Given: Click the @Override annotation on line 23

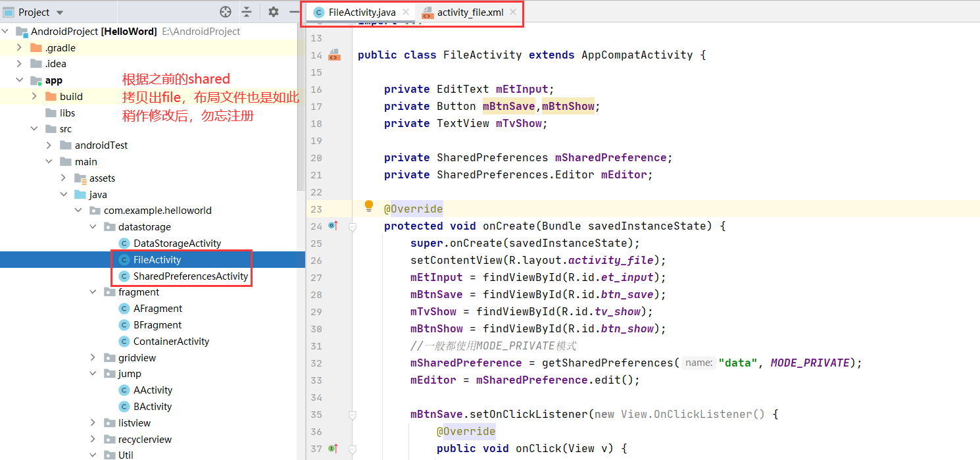Looking at the screenshot, I should point(414,209).
